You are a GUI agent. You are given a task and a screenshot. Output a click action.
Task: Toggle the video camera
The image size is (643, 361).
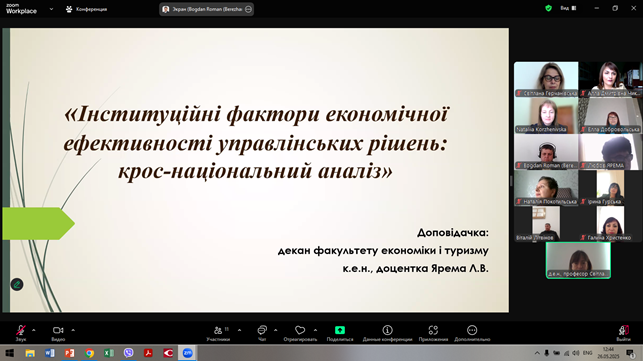(58, 333)
